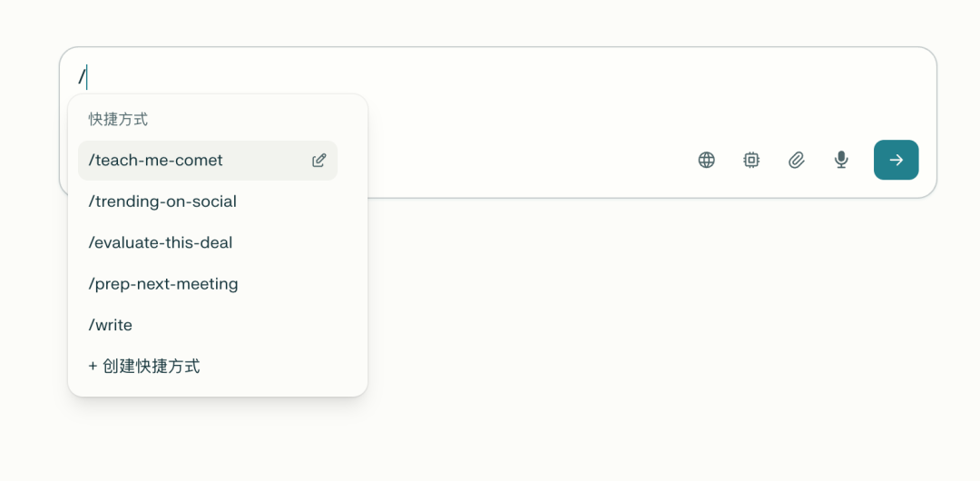Select the /teach-me-comet shortcut

pyautogui.click(x=156, y=161)
